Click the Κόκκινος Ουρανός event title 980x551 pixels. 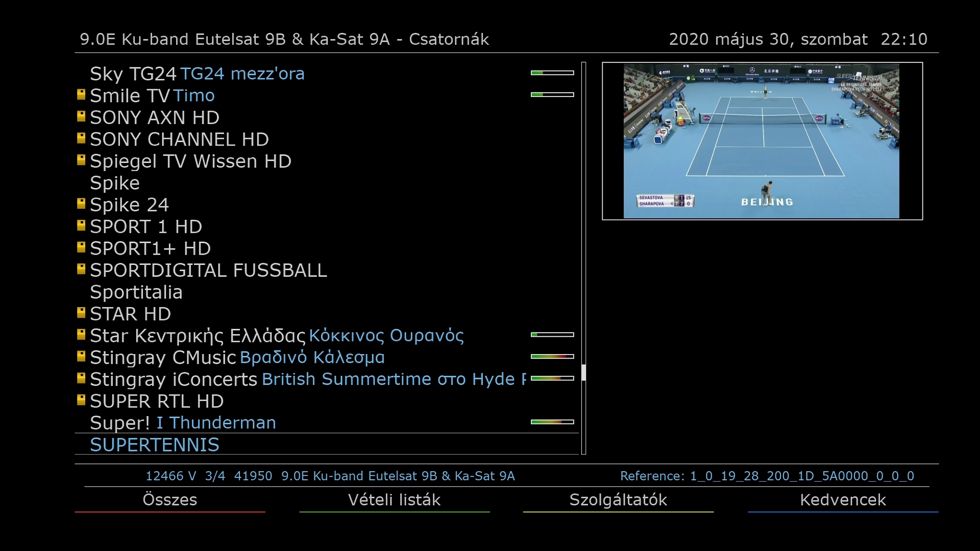[x=386, y=336]
